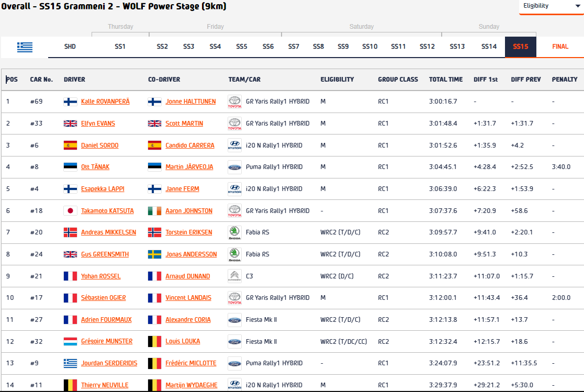Viewport: 584px width, 392px height.
Task: Open Elfyn EVANS driver profile
Action: coord(98,124)
